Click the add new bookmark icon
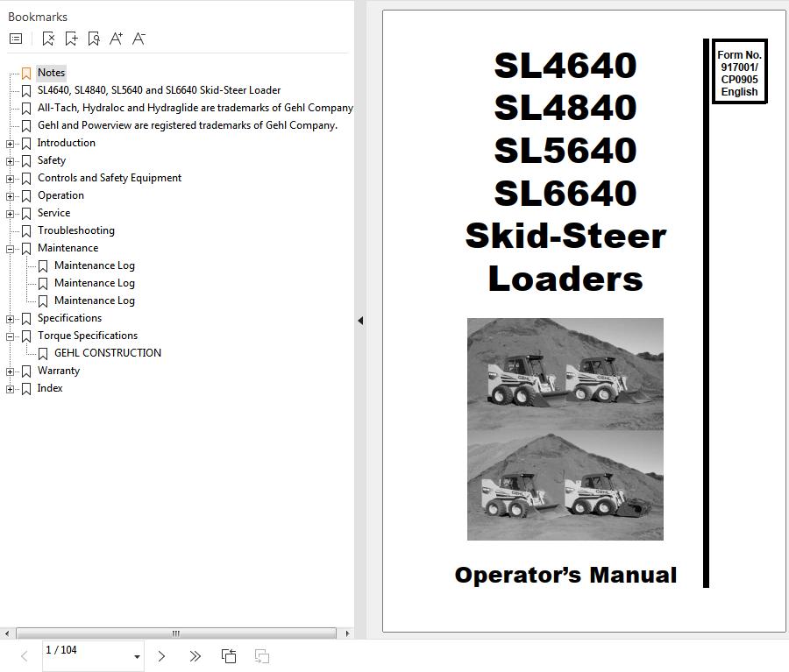 tap(72, 39)
